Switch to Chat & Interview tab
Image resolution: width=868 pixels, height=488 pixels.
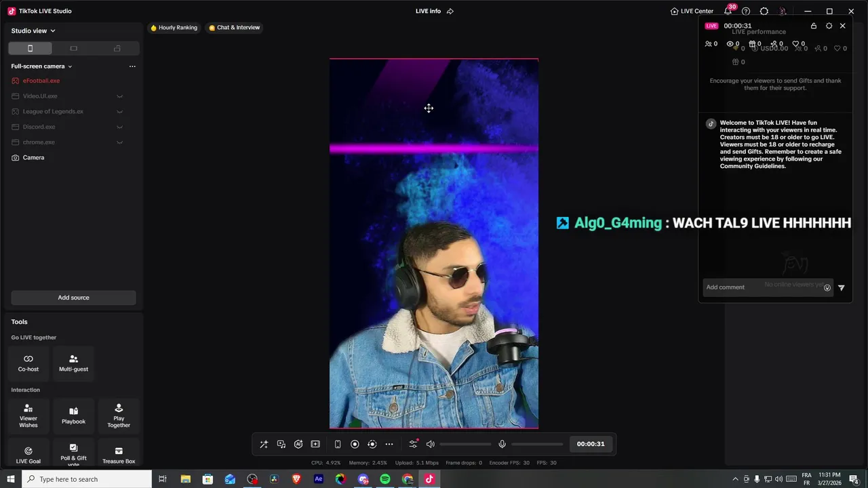point(235,28)
